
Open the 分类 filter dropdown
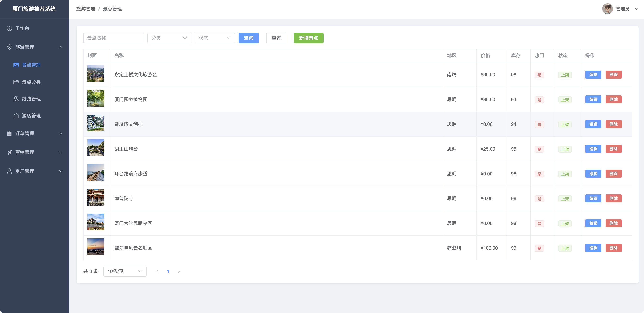click(x=169, y=38)
